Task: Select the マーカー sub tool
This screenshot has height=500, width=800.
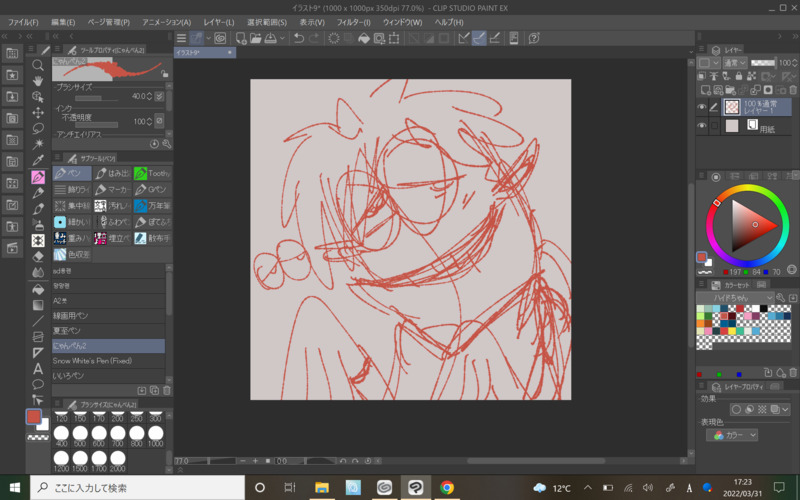Action: click(x=112, y=189)
